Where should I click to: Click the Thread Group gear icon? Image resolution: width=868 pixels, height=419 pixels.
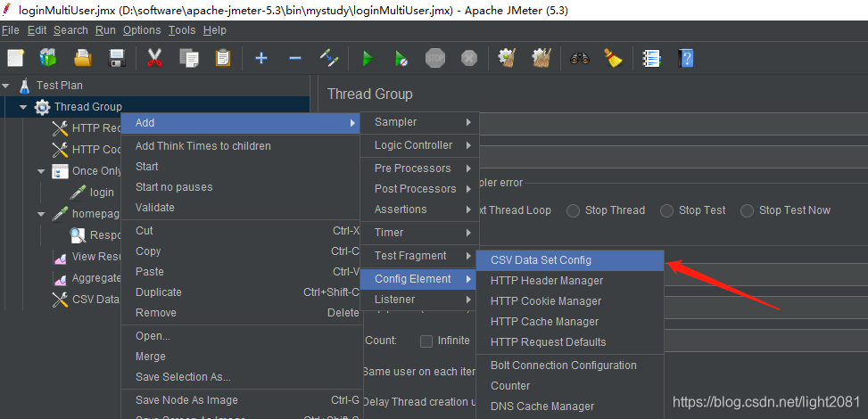pos(42,107)
